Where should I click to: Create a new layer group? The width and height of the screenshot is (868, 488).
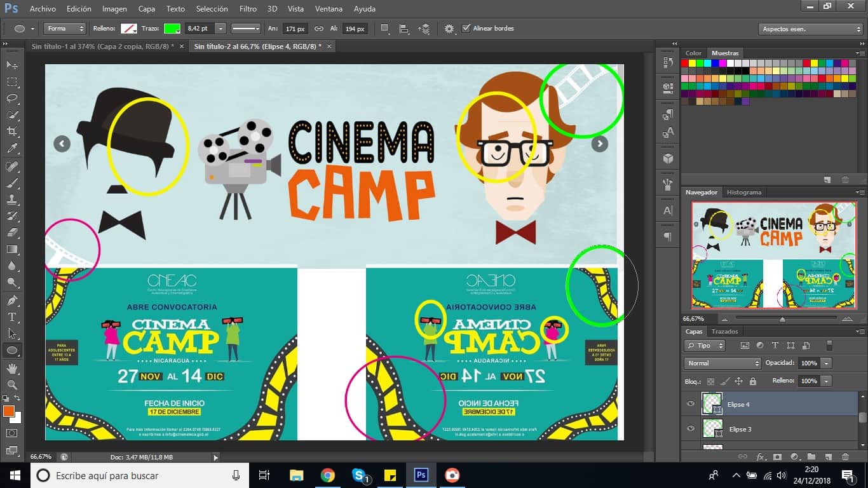point(811,457)
